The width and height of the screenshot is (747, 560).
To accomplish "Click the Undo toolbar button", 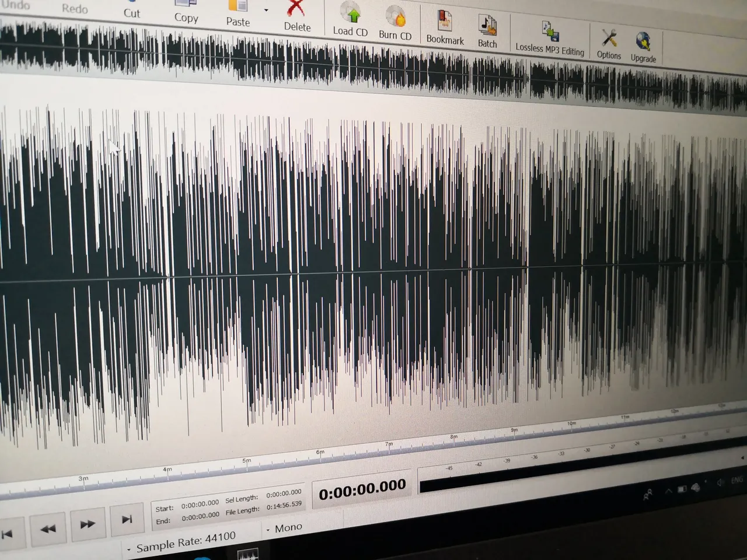I will coord(16,5).
